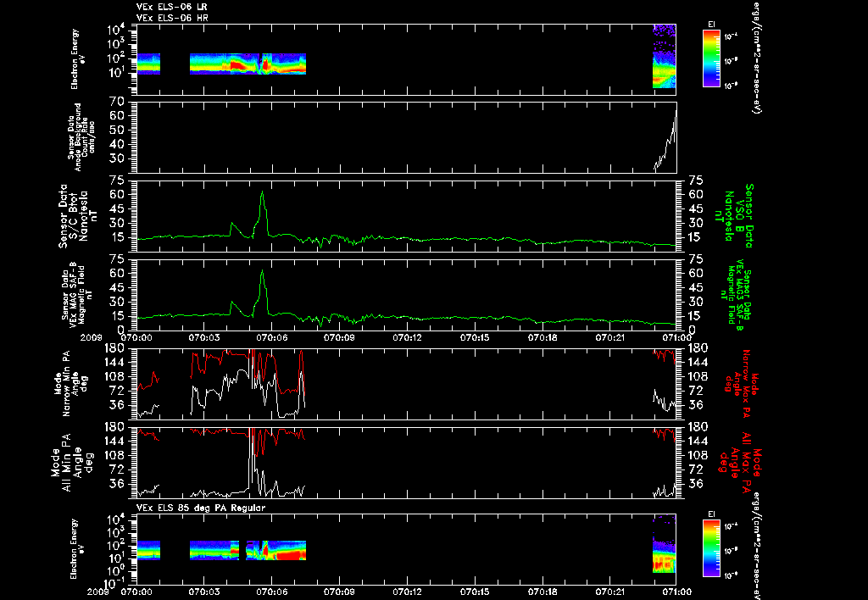The image size is (868, 600).
Task: Select the red "All Max PA Angle" label
Action: [x=740, y=462]
